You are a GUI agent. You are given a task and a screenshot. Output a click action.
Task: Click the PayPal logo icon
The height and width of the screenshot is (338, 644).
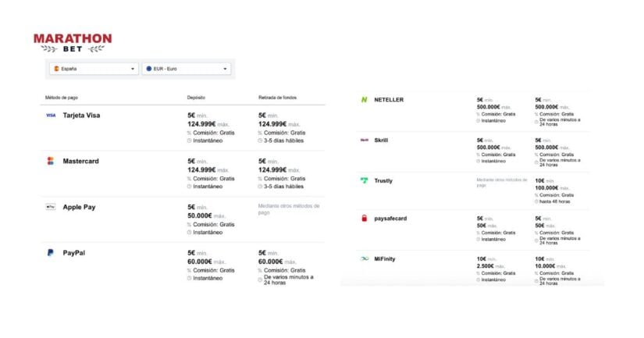click(51, 253)
